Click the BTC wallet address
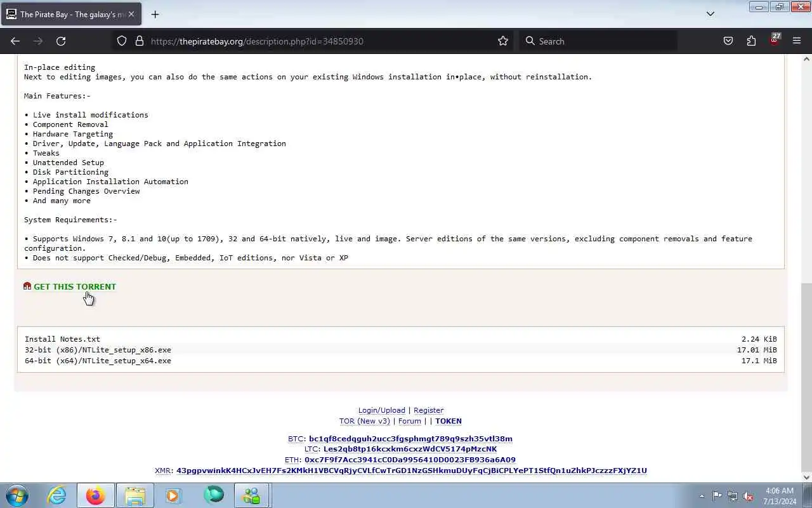The image size is (812, 508). click(x=410, y=439)
